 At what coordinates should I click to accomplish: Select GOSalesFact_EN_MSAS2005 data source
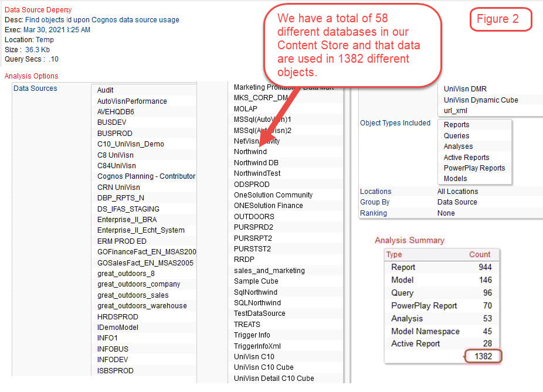point(145,263)
